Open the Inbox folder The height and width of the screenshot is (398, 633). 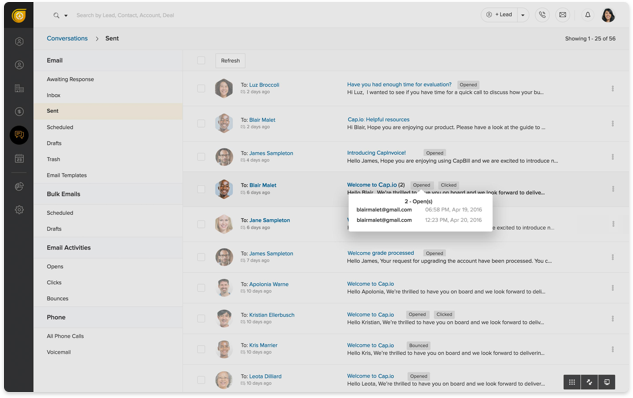pyautogui.click(x=53, y=95)
